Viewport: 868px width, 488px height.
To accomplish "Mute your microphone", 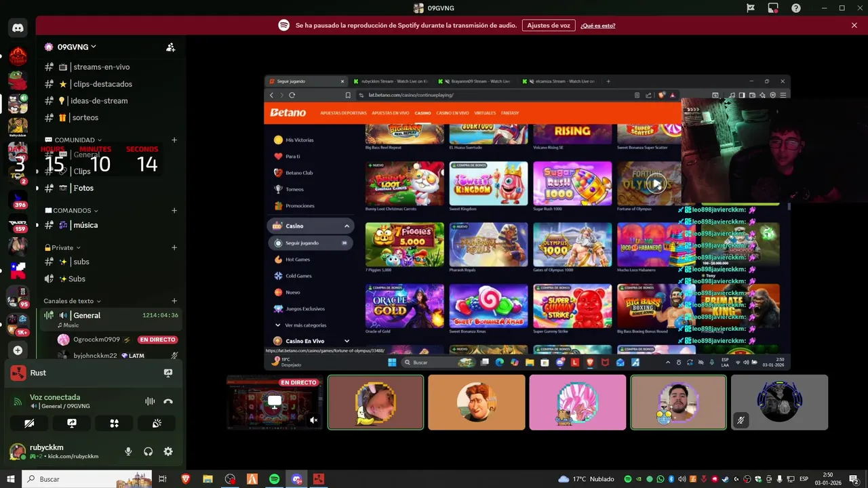I will [x=128, y=451].
